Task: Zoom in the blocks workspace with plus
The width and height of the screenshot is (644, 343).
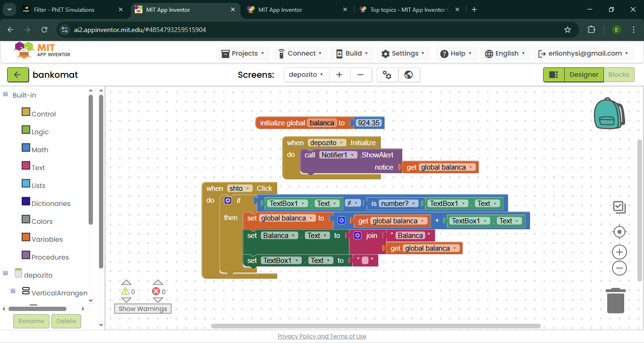Action: (x=619, y=252)
